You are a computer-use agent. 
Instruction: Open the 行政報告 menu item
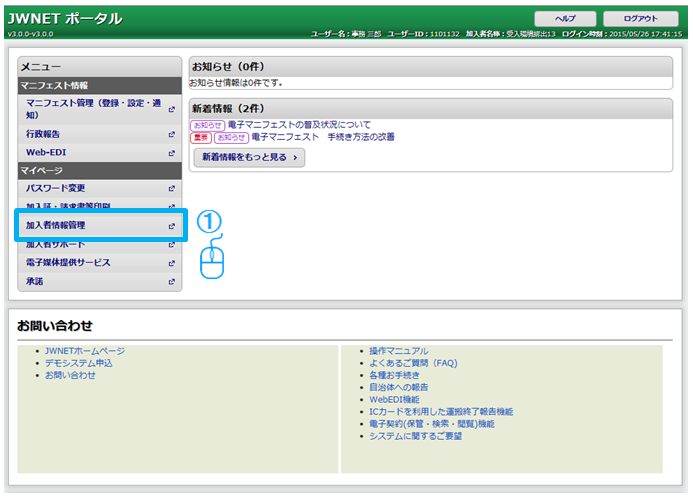[x=100, y=134]
